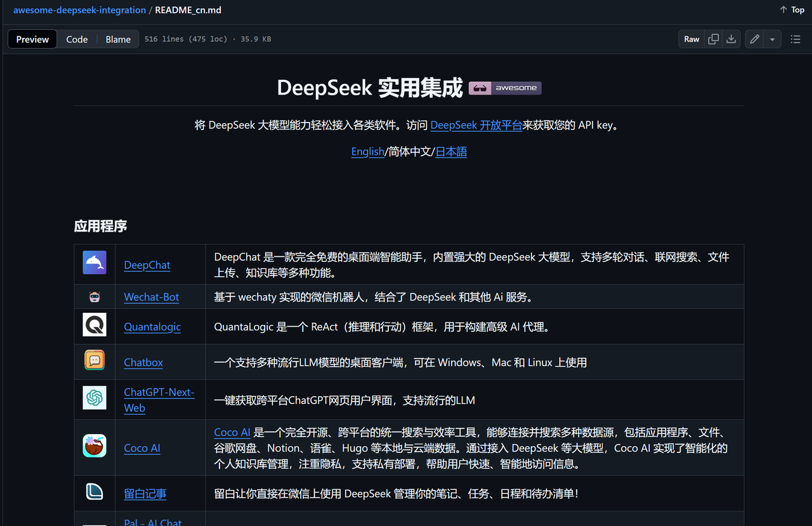
Task: Open the ChatGPT-Next-Web link
Action: click(159, 400)
